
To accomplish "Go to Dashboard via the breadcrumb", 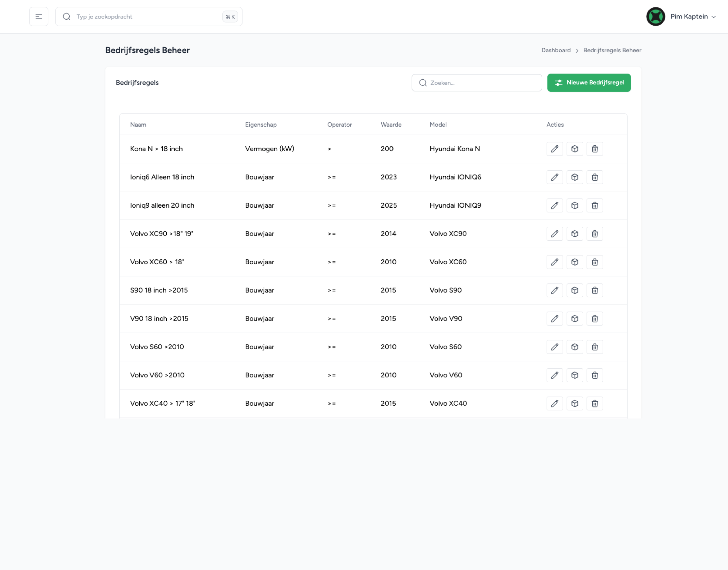I will [556, 50].
